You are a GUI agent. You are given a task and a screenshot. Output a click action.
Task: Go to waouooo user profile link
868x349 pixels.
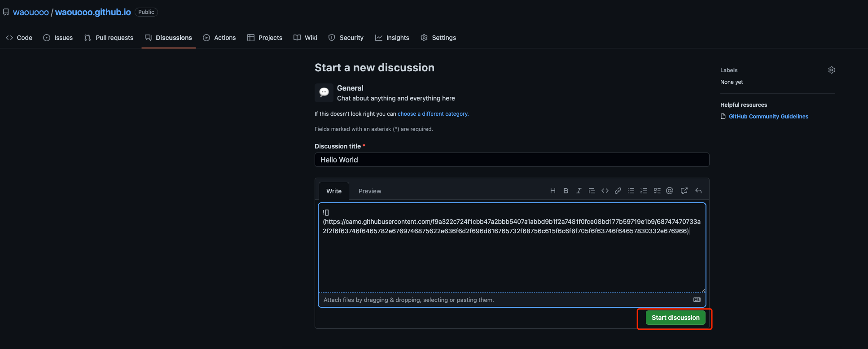(x=31, y=12)
